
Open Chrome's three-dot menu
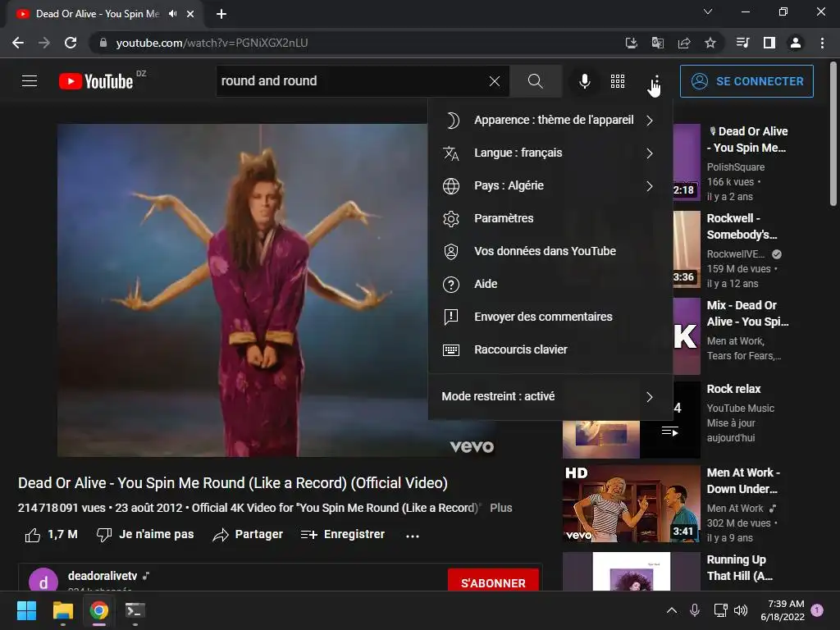[822, 43]
